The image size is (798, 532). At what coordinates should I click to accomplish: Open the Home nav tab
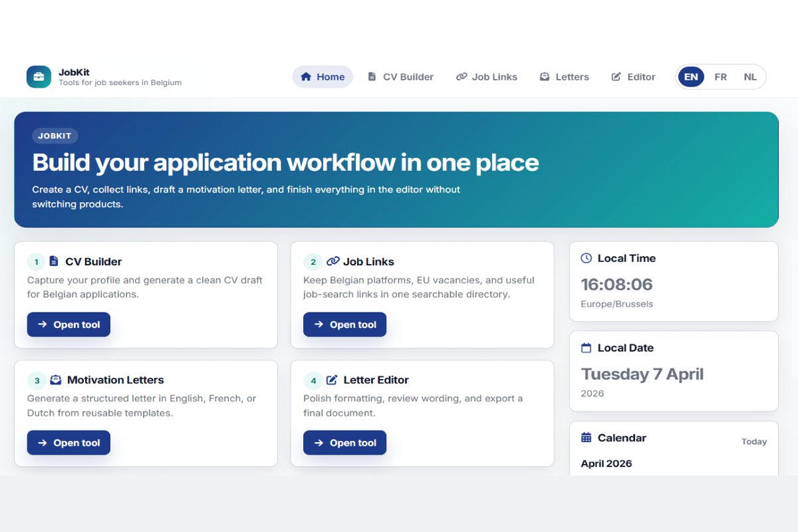[323, 76]
